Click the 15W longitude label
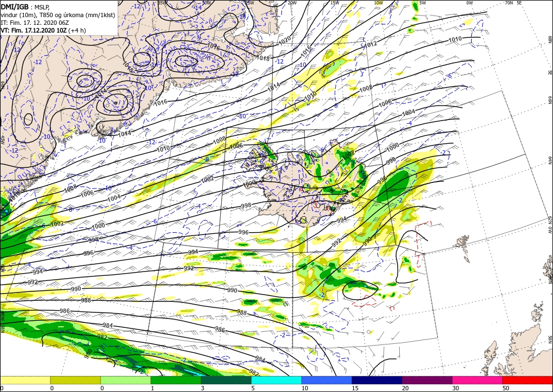Image resolution: width=553 pixels, height=392 pixels. click(335, 3)
